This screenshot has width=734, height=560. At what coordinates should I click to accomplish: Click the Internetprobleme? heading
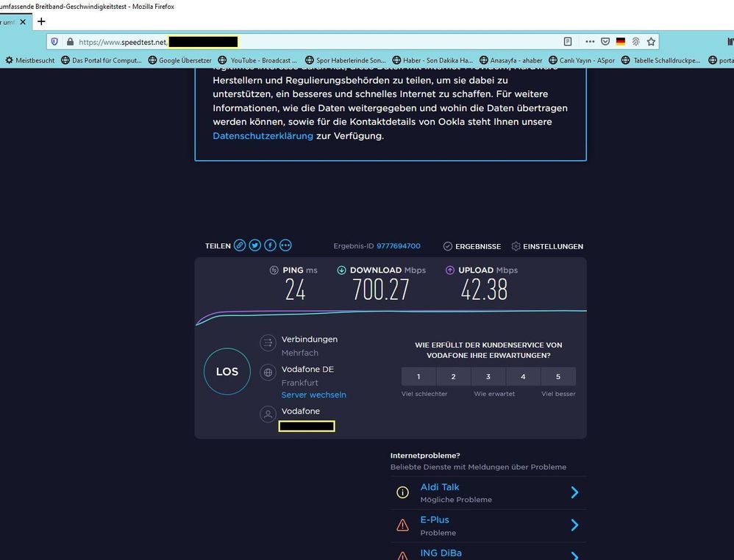click(x=425, y=455)
